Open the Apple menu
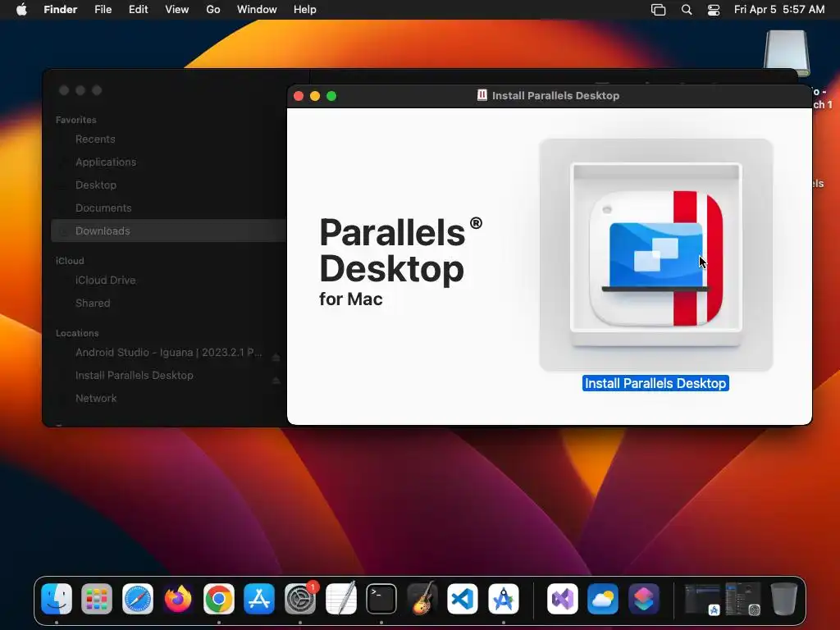Image resolution: width=840 pixels, height=630 pixels. [21, 10]
